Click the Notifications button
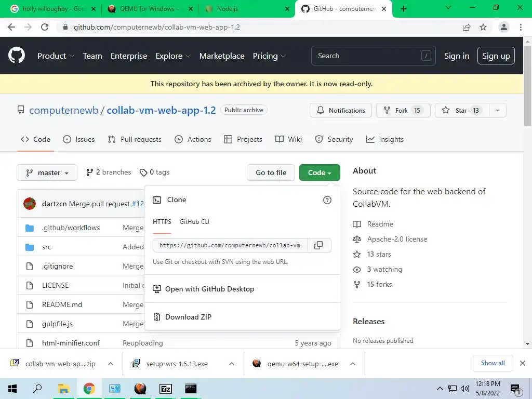The width and height of the screenshot is (532, 399). [x=341, y=110]
